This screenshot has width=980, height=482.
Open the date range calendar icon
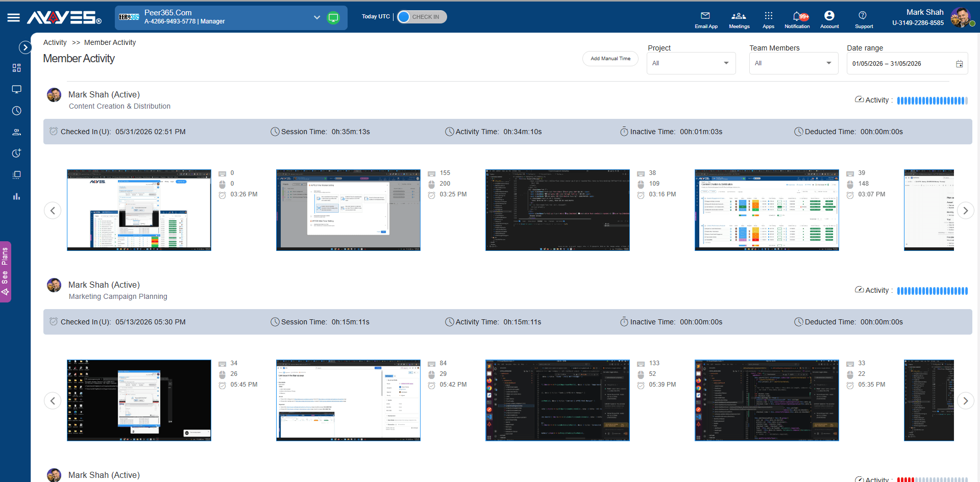(960, 64)
